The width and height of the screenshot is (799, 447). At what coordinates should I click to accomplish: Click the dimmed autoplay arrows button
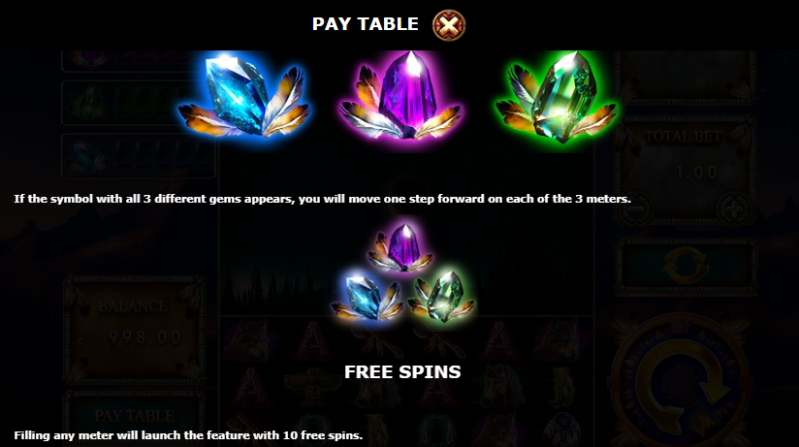(x=686, y=266)
